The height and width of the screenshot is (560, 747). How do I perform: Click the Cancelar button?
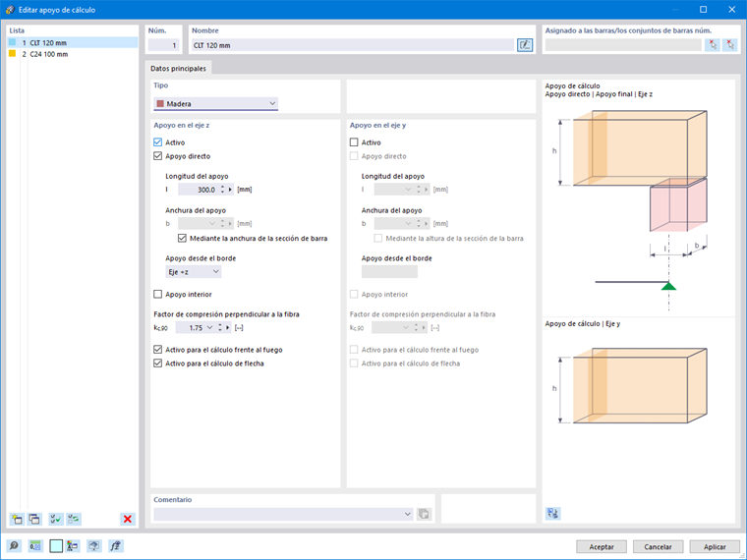point(658,546)
